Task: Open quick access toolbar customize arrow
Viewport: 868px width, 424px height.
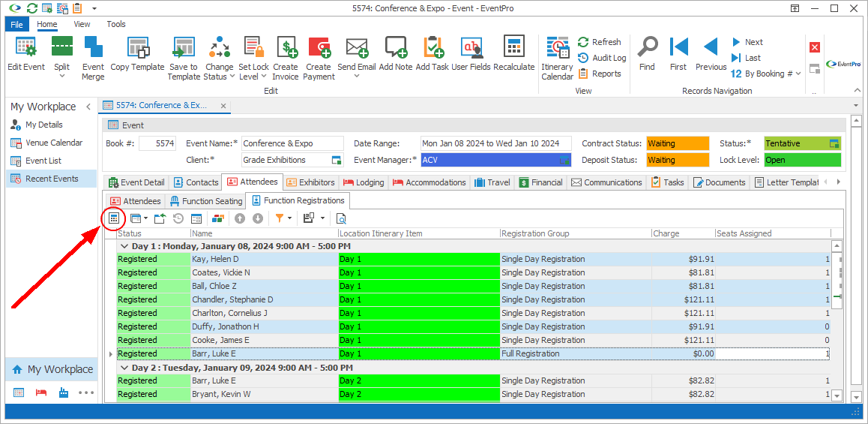Action: click(x=94, y=9)
